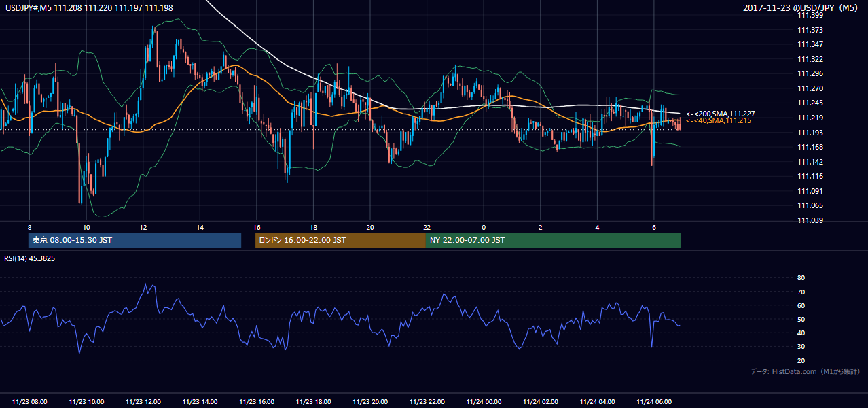
Task: Click the 11/23 12:00 time label
Action: tap(143, 402)
